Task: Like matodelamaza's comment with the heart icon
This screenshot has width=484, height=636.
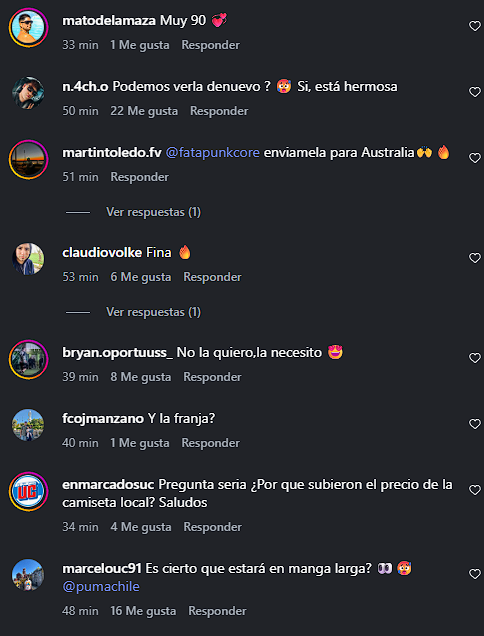Action: click(475, 26)
